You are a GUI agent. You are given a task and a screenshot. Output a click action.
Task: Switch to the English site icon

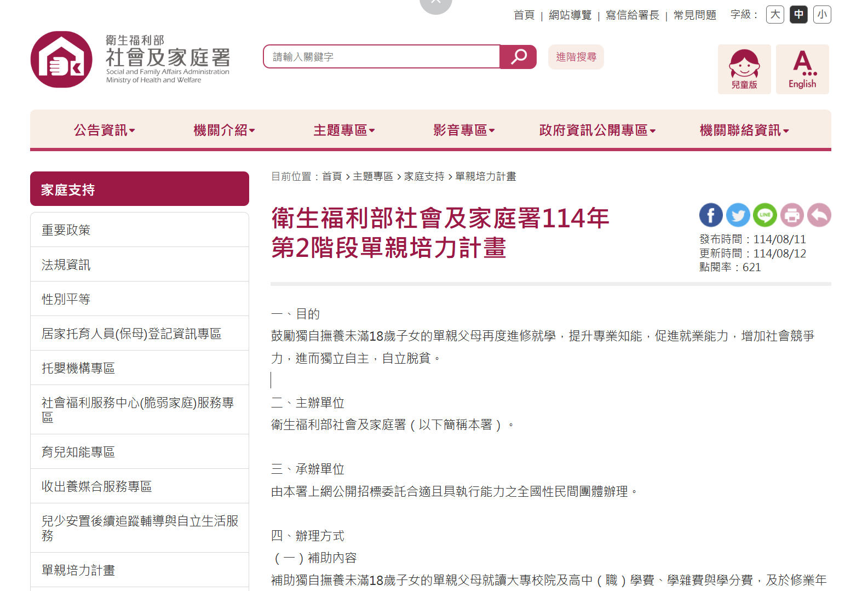coord(802,70)
